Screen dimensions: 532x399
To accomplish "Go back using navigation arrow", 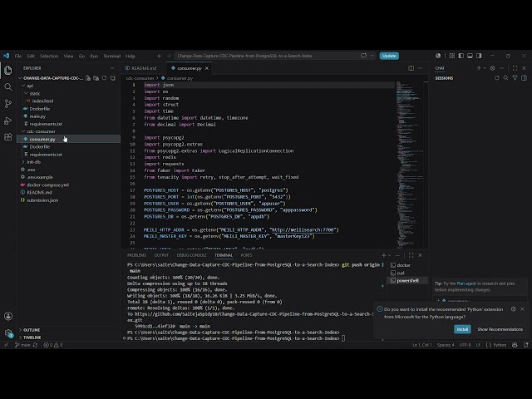I will (x=160, y=56).
